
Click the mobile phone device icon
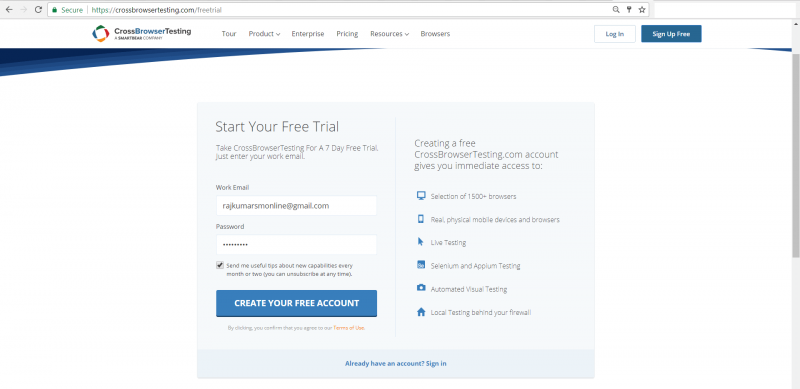421,219
